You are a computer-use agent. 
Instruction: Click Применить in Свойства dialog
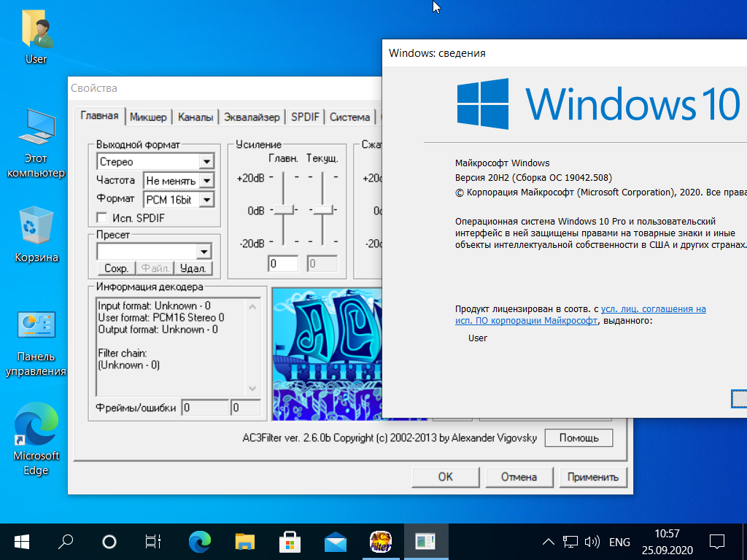(x=592, y=477)
